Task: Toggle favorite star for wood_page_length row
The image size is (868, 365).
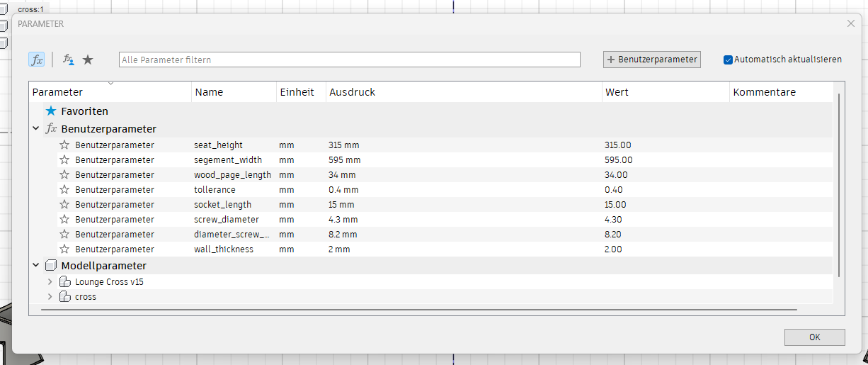Action: tap(64, 174)
